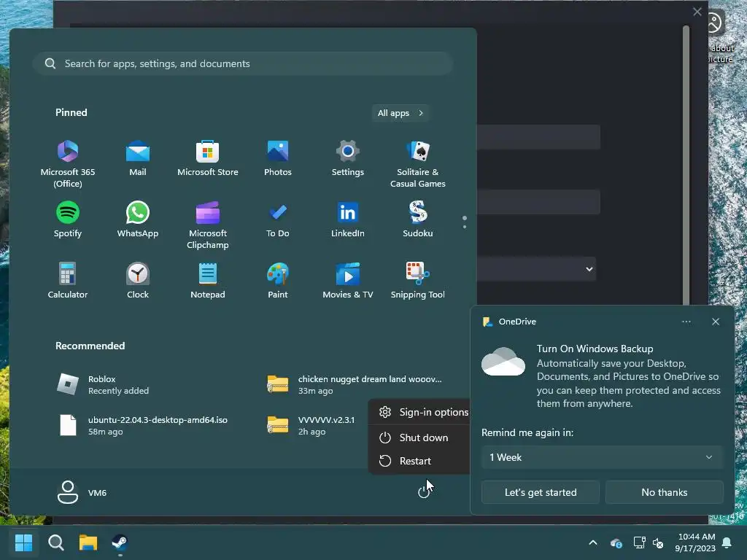Expand dropdown in background dark window

click(x=589, y=269)
